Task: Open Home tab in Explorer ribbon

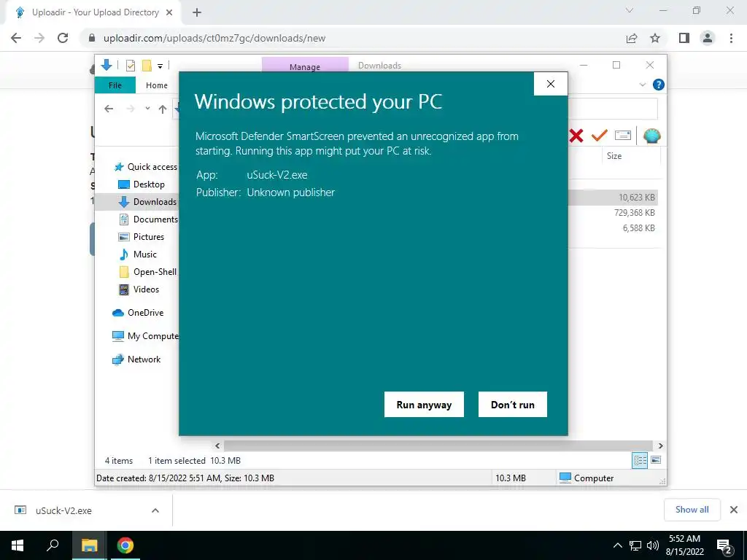Action: pyautogui.click(x=156, y=85)
